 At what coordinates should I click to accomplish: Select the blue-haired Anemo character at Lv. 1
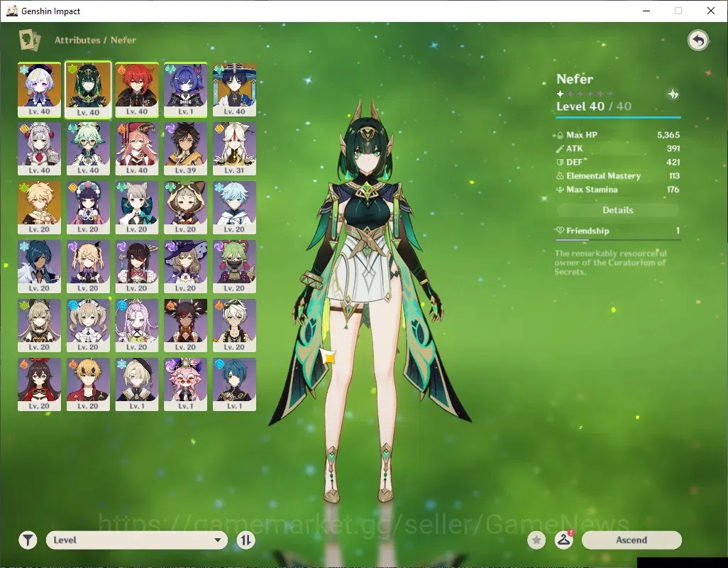point(186,89)
